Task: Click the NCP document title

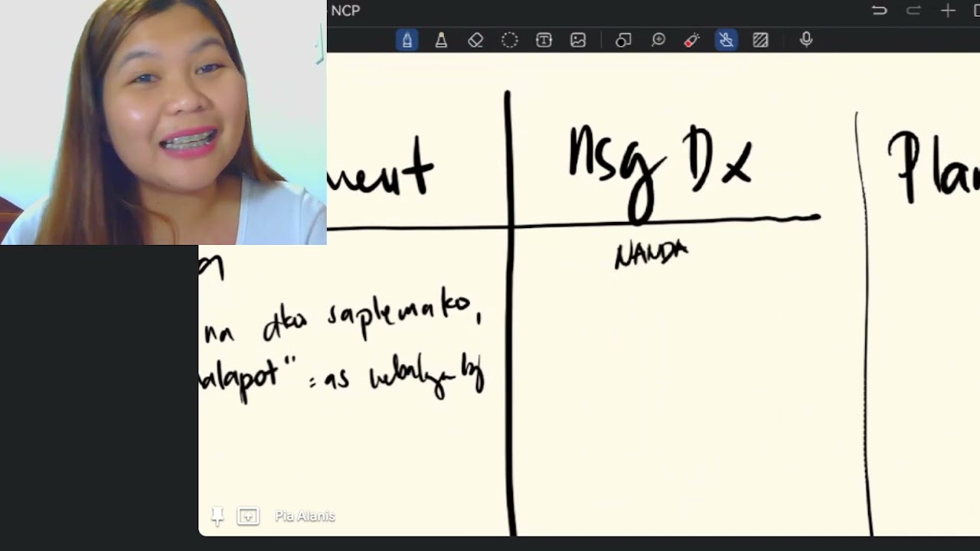Action: coord(345,11)
